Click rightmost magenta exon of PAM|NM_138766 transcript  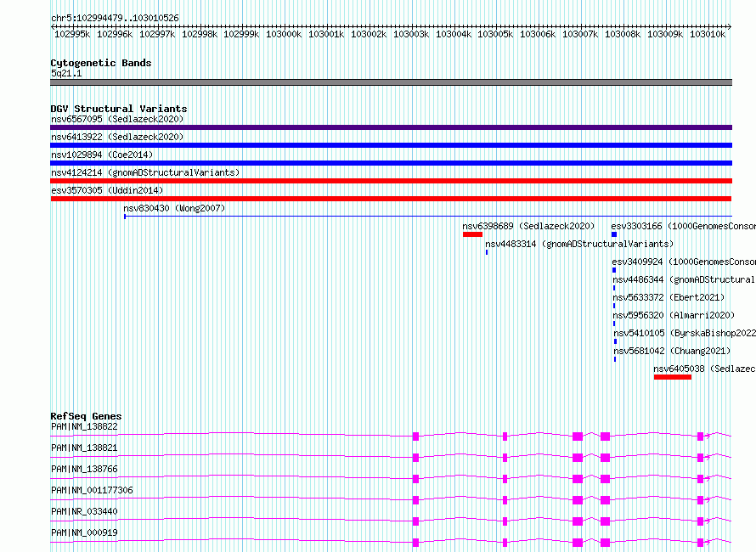[700, 479]
